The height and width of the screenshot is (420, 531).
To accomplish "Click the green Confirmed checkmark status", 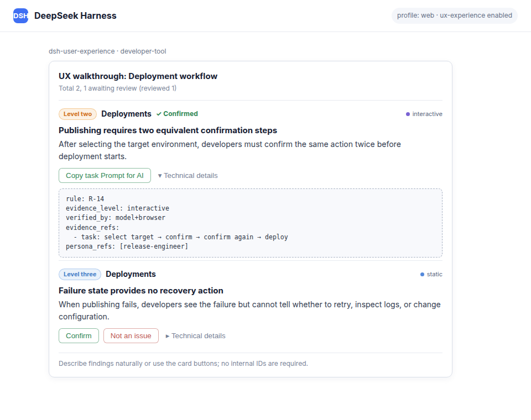I will click(x=177, y=114).
